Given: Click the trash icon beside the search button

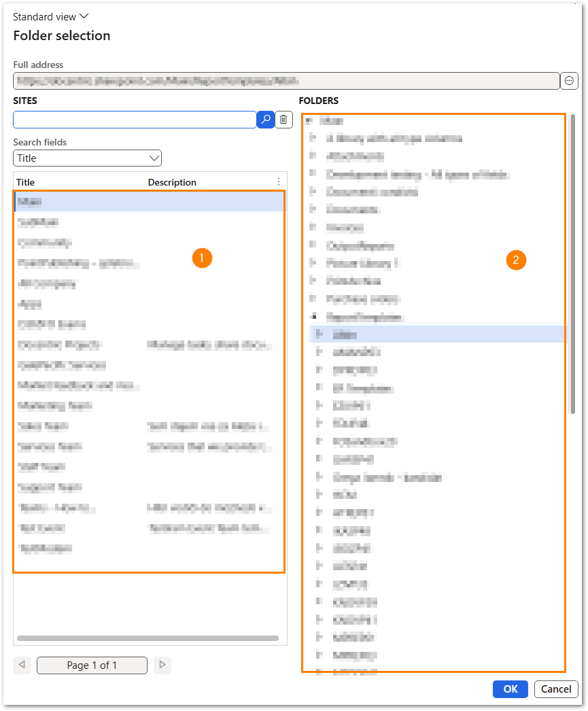Looking at the screenshot, I should pos(283,120).
